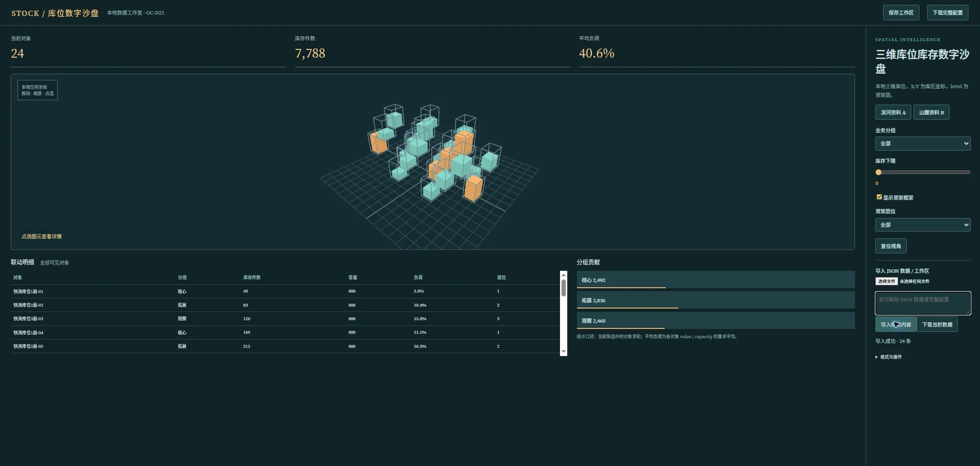The width and height of the screenshot is (980, 466).
Task: Click the 本地空间坐标 legend box
Action: 37,90
